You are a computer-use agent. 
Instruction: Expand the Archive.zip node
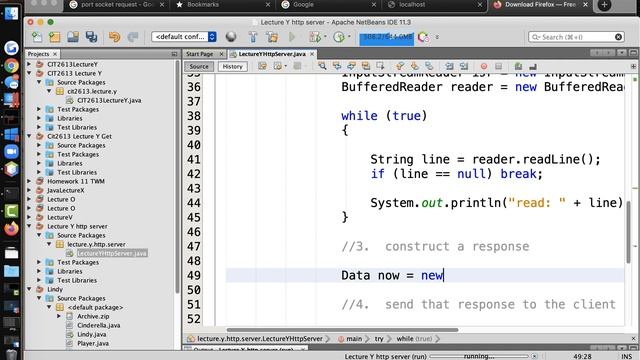pyautogui.click(x=59, y=316)
